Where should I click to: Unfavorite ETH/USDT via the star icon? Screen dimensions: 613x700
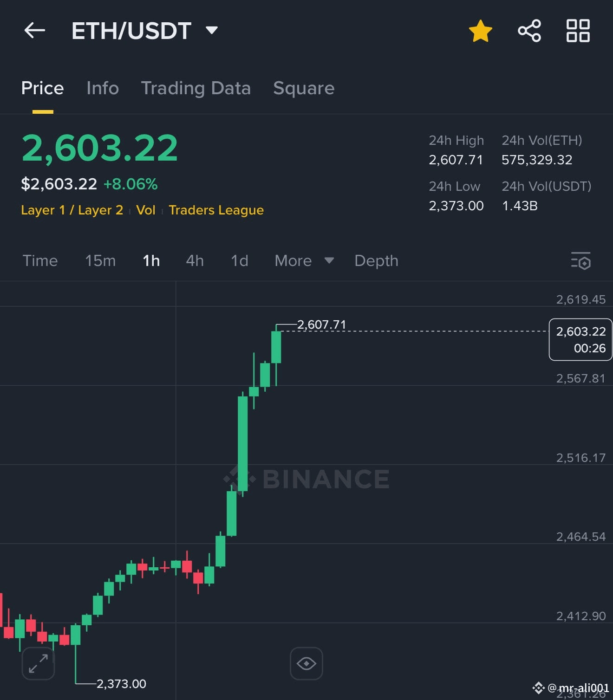480,31
